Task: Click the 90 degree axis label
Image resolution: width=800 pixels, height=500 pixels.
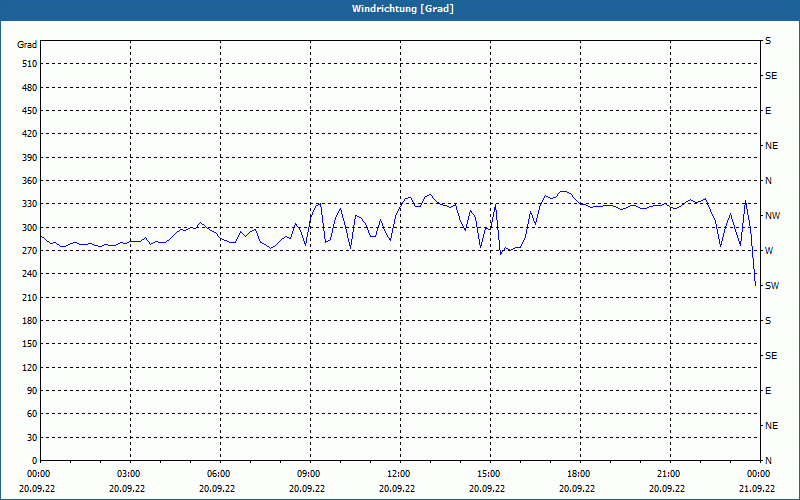Action: (x=32, y=391)
